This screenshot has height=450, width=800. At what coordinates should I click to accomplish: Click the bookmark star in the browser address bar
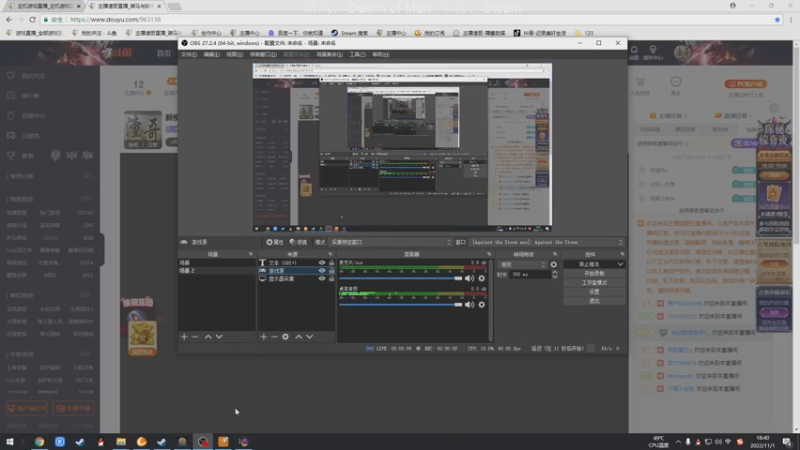777,19
